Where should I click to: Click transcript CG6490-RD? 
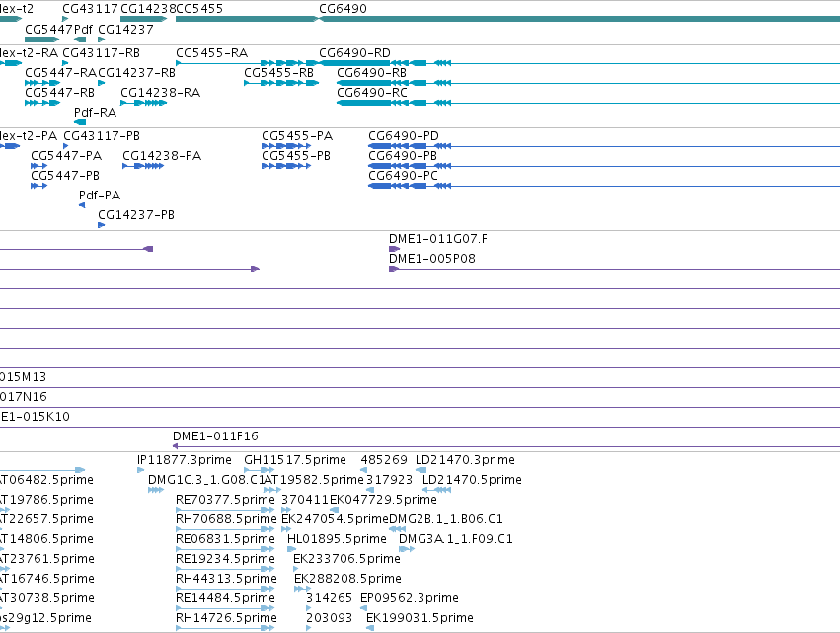click(x=354, y=53)
